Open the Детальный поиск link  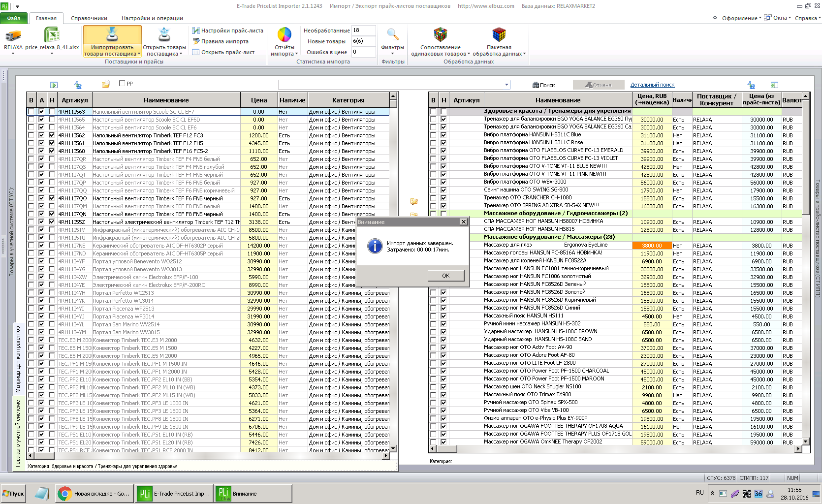[x=652, y=85]
